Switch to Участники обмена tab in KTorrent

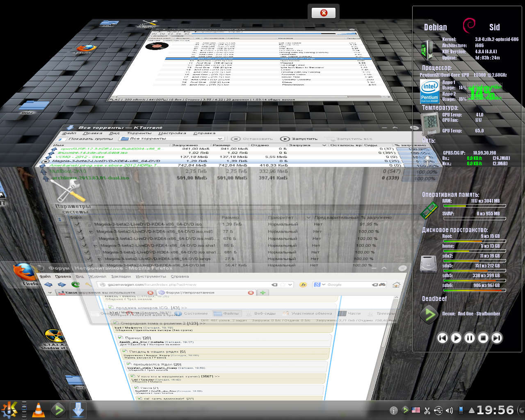click(x=308, y=313)
